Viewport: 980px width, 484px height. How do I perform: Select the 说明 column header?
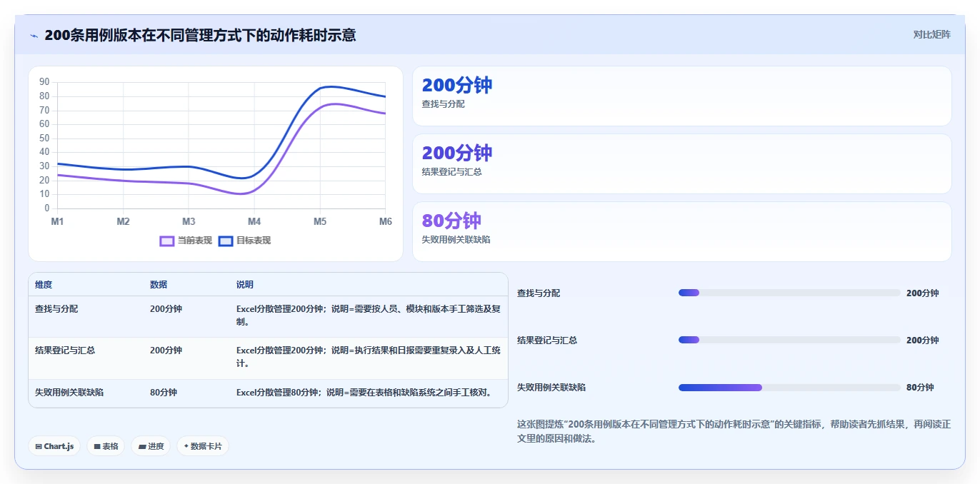click(x=245, y=284)
